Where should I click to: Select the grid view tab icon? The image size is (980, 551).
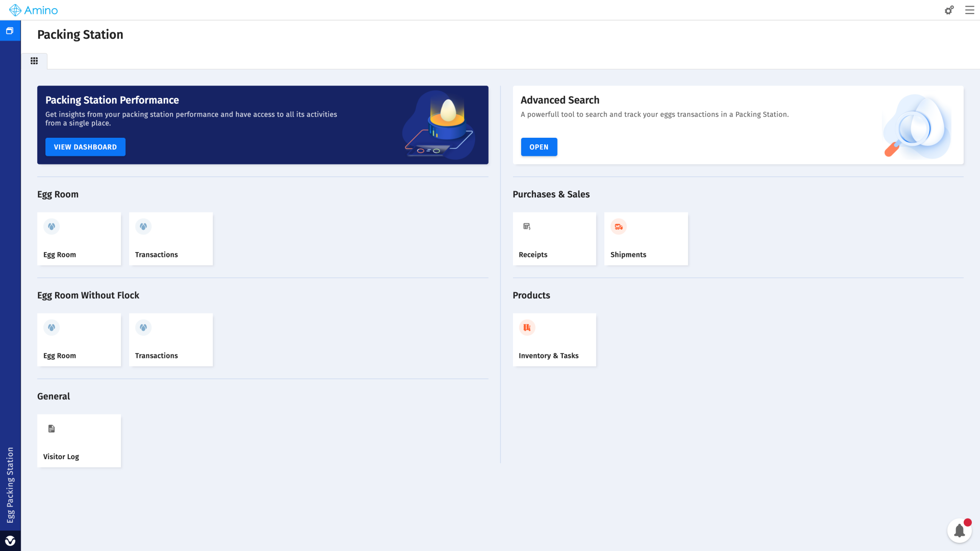(x=34, y=61)
